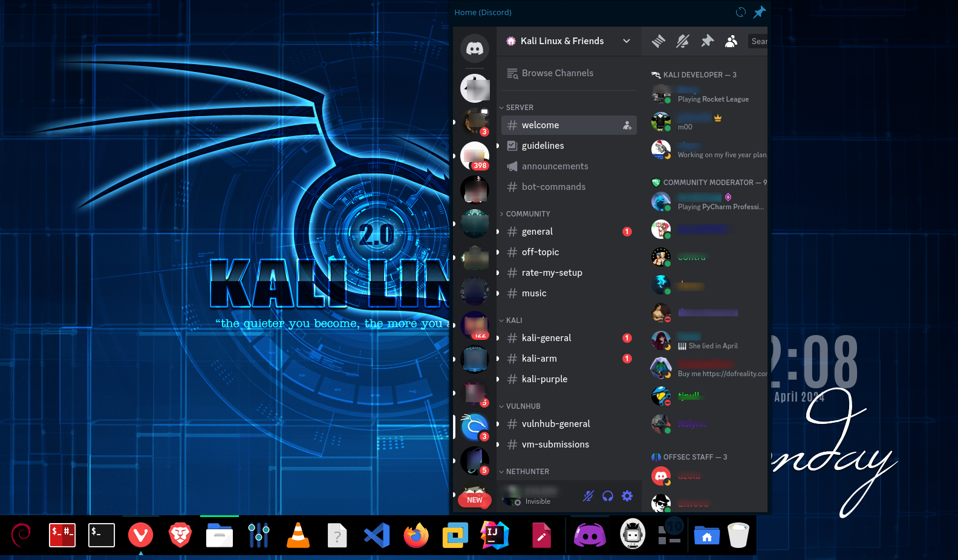958x560 pixels.
Task: Click the user panel showing Invisible status
Action: tap(537, 496)
